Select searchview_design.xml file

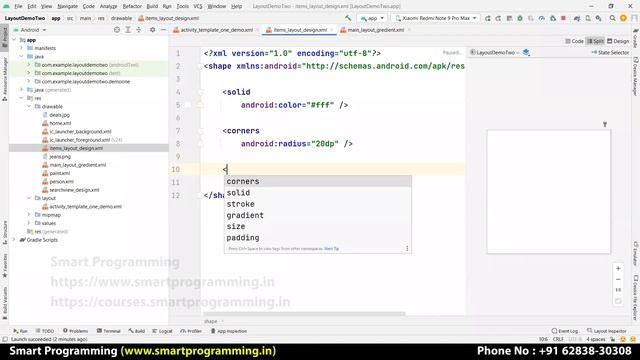(71, 190)
